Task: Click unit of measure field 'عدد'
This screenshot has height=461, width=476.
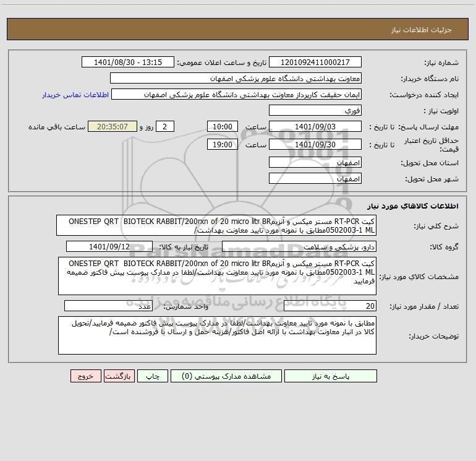Action: coord(108,306)
